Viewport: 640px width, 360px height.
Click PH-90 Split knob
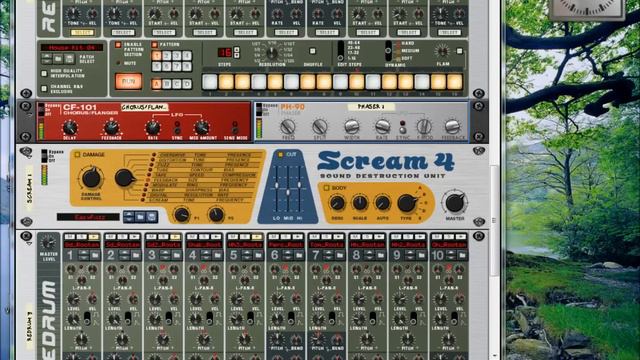pyautogui.click(x=320, y=127)
